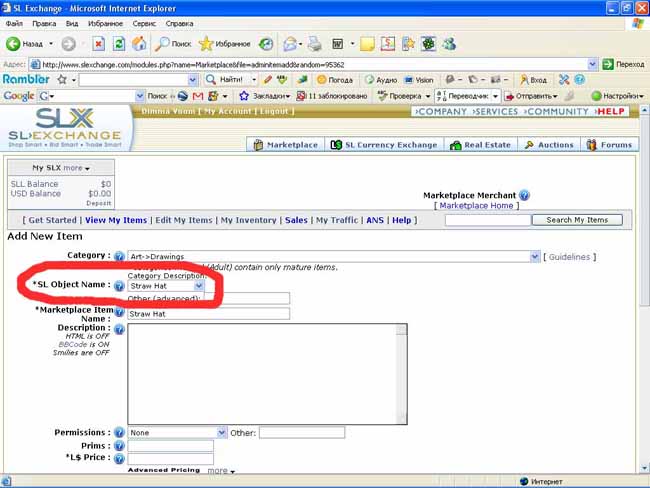
Task: Open the Избранное menu in menu bar
Action: (105, 24)
